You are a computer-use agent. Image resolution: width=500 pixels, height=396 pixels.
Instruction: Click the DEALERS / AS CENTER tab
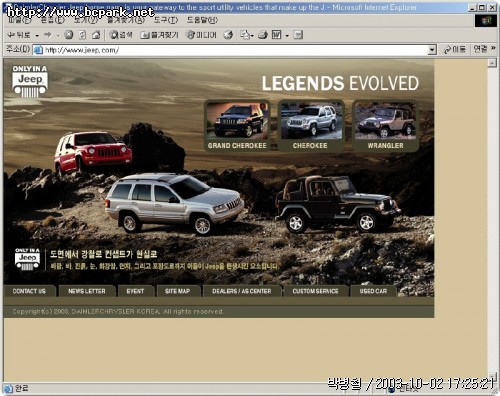tap(242, 291)
